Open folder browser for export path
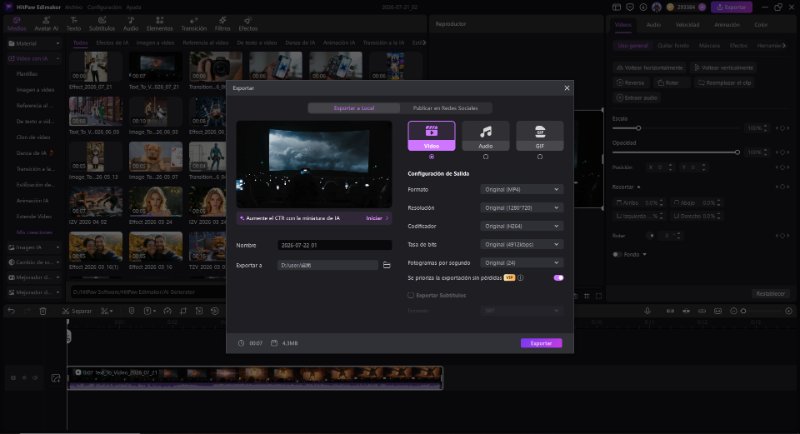This screenshot has height=434, width=800. point(387,265)
